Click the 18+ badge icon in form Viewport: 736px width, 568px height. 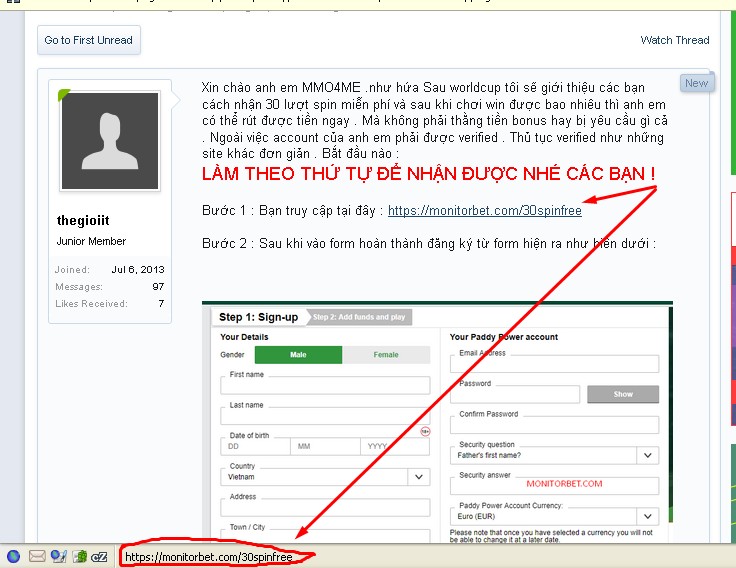point(425,431)
